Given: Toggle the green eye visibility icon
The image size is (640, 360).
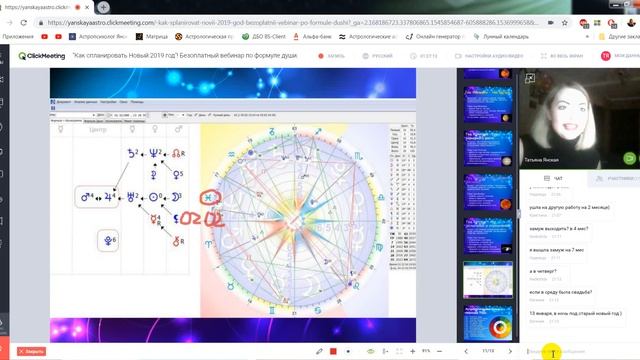Looking at the screenshot, I should [371, 351].
